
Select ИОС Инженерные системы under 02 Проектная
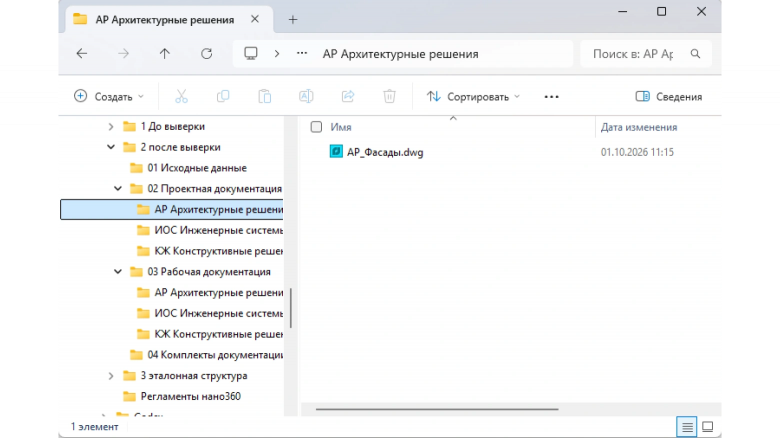click(218, 230)
